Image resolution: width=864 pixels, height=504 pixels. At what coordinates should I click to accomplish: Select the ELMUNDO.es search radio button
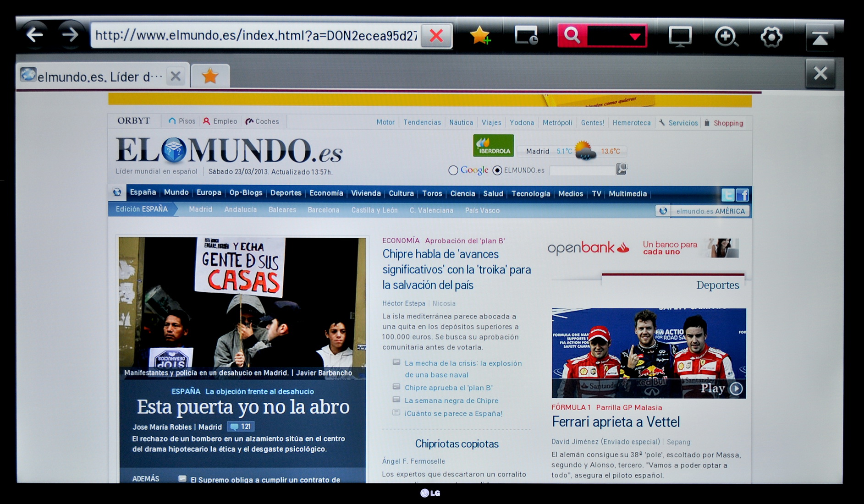pyautogui.click(x=497, y=170)
